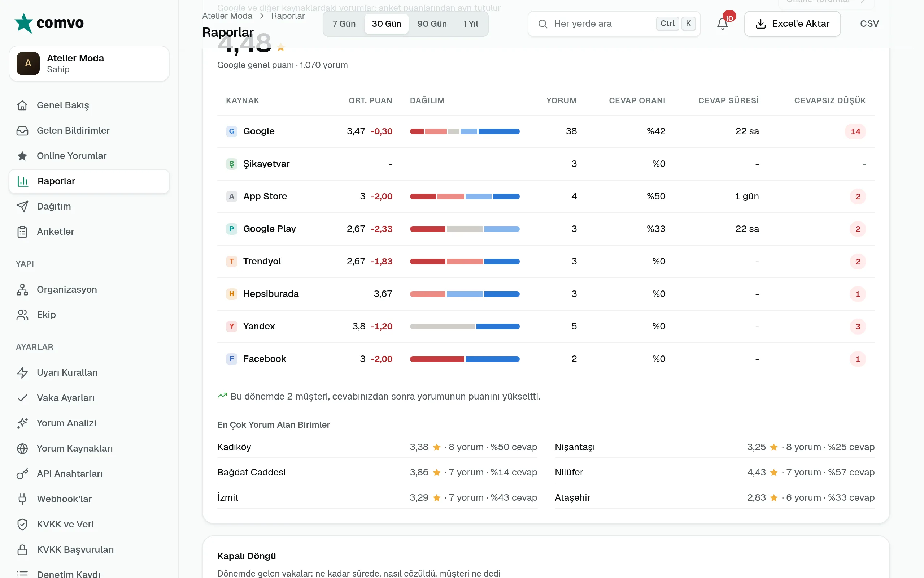Select the 30 Gün period
Viewport: 924px width, 578px height.
(x=387, y=24)
